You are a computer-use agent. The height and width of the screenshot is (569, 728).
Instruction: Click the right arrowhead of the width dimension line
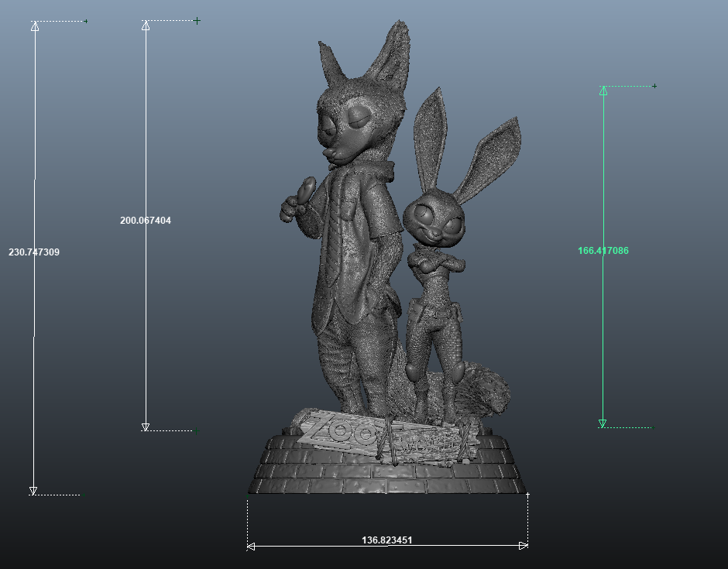coord(524,544)
